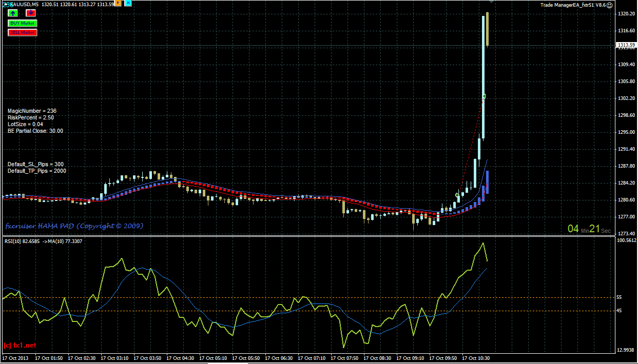Click the green up-arrow button
The image size is (638, 364).
click(12, 13)
